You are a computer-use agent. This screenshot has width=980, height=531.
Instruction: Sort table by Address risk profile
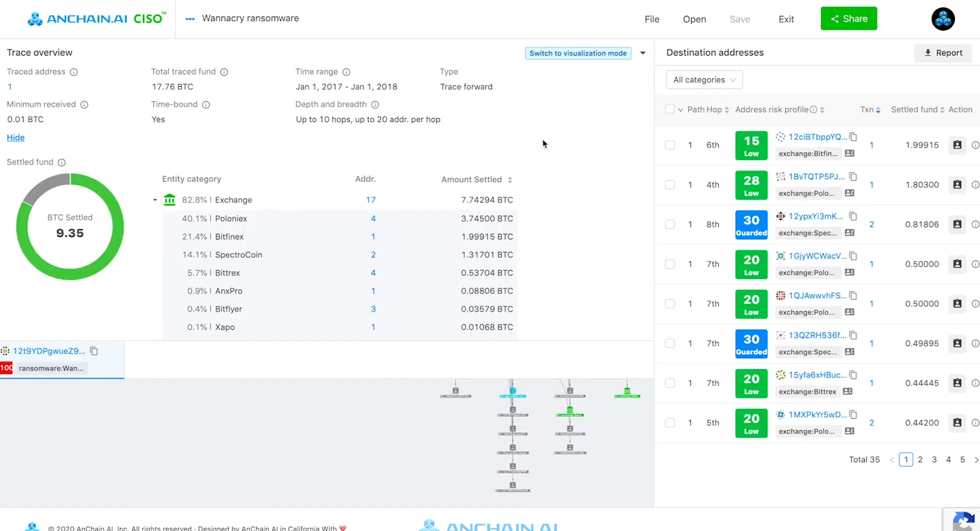[822, 110]
